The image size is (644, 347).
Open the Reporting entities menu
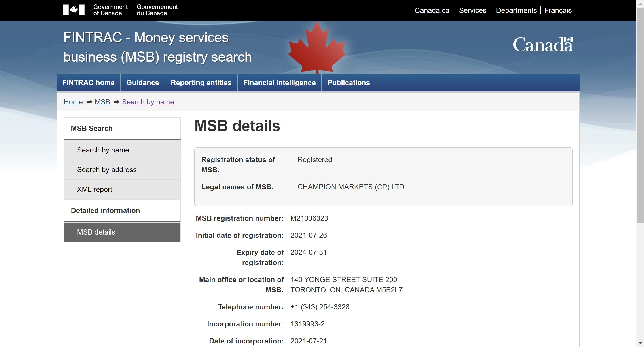201,83
